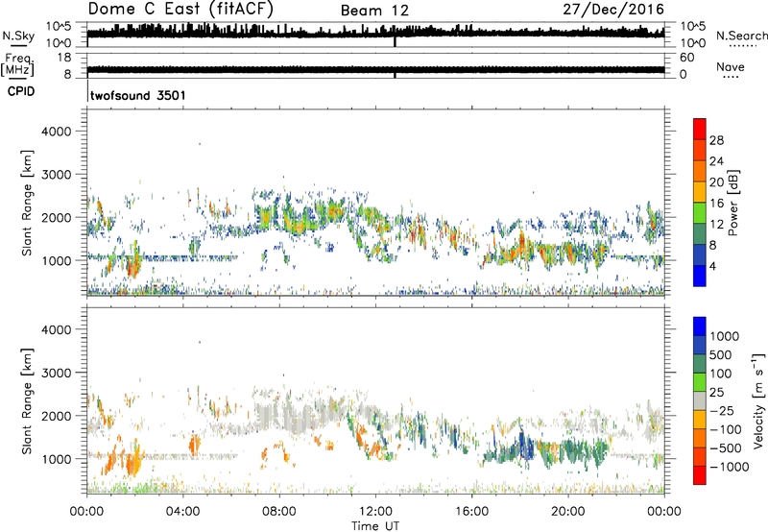Click the '1000' velocity colorbar value
768x532 pixels.
point(725,336)
